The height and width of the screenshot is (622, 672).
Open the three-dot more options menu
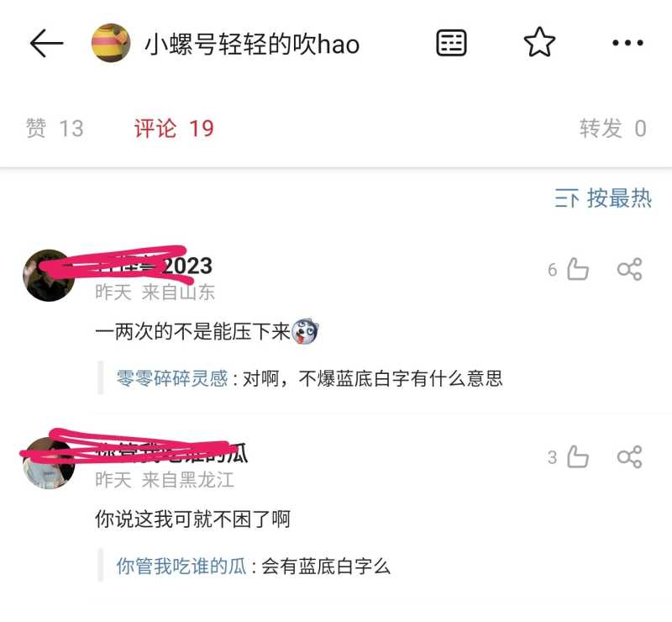pos(627,43)
